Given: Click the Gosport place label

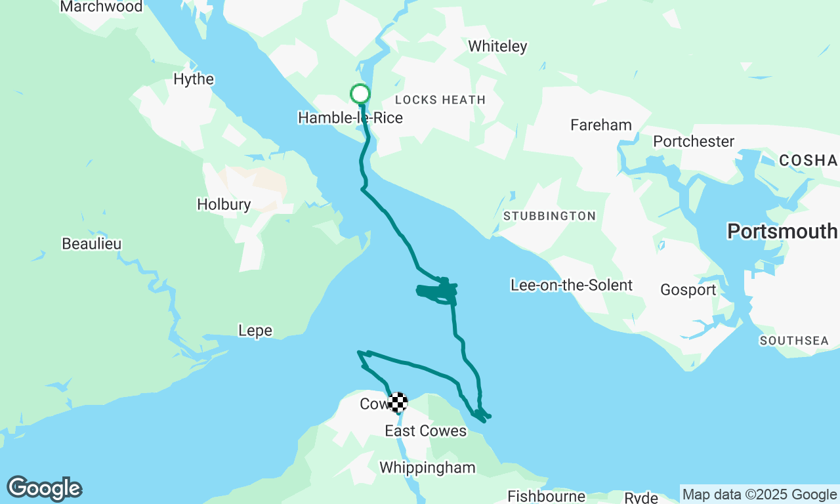Looking at the screenshot, I should click(x=688, y=290).
